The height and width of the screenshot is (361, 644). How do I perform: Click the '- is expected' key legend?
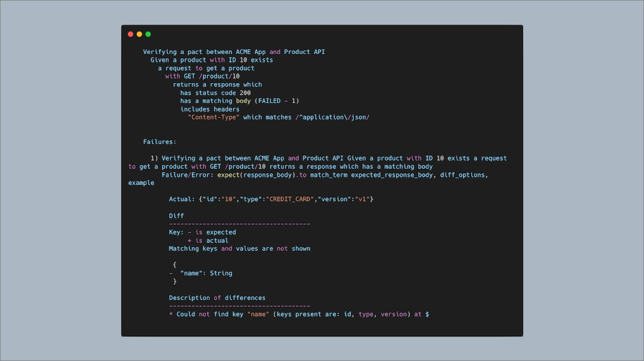pyautogui.click(x=212, y=232)
